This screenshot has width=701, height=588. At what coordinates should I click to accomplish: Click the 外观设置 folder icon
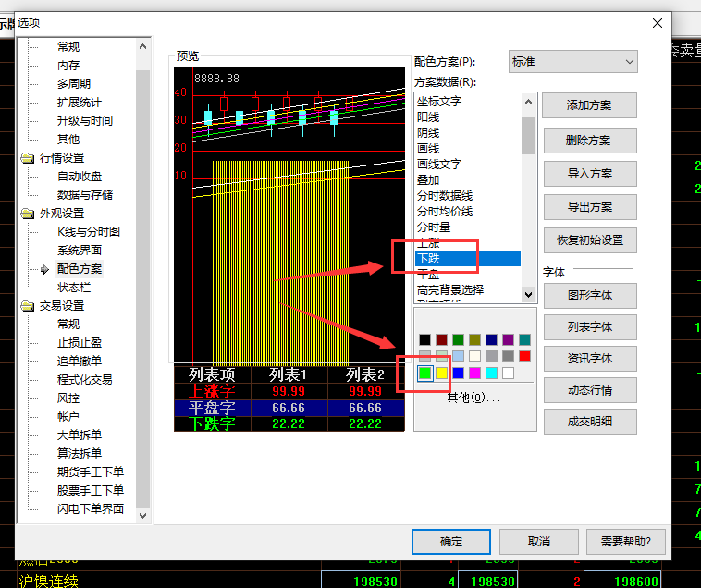pyautogui.click(x=28, y=214)
